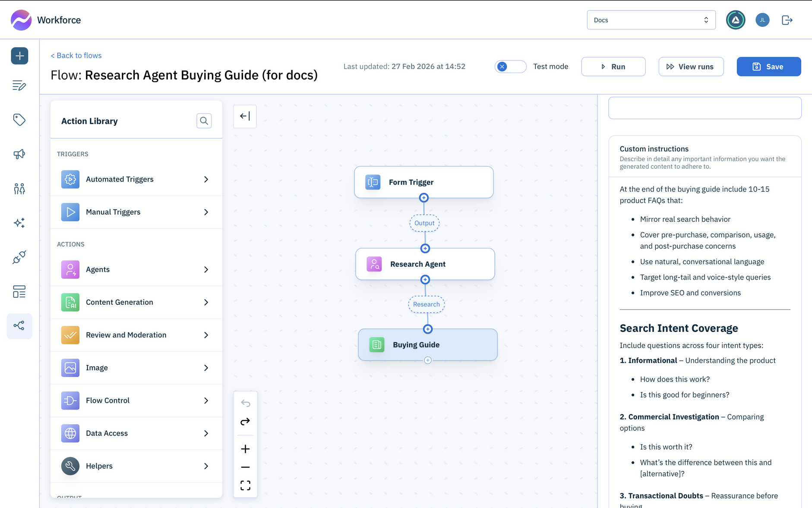Go back via Back to flows link
The width and height of the screenshot is (812, 508).
76,55
